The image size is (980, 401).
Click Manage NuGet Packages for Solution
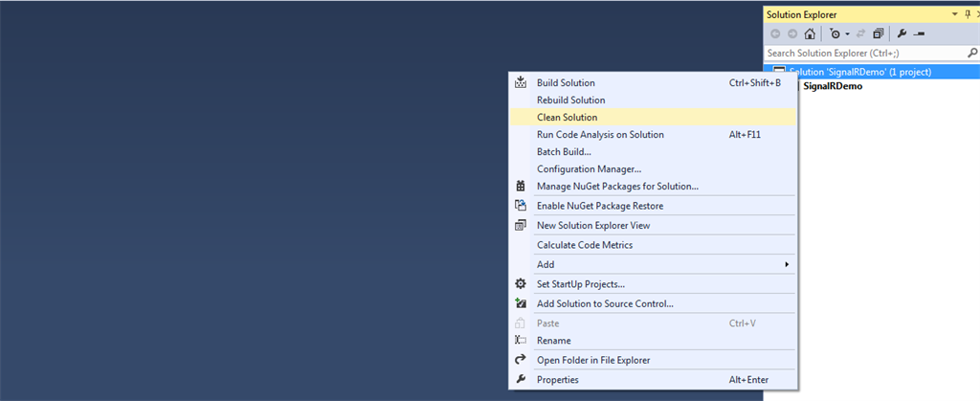click(617, 186)
